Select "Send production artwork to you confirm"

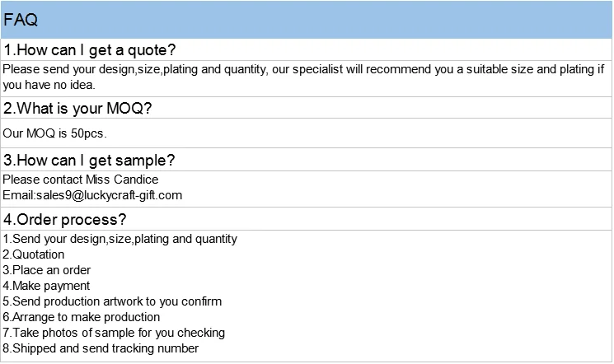tap(112, 301)
